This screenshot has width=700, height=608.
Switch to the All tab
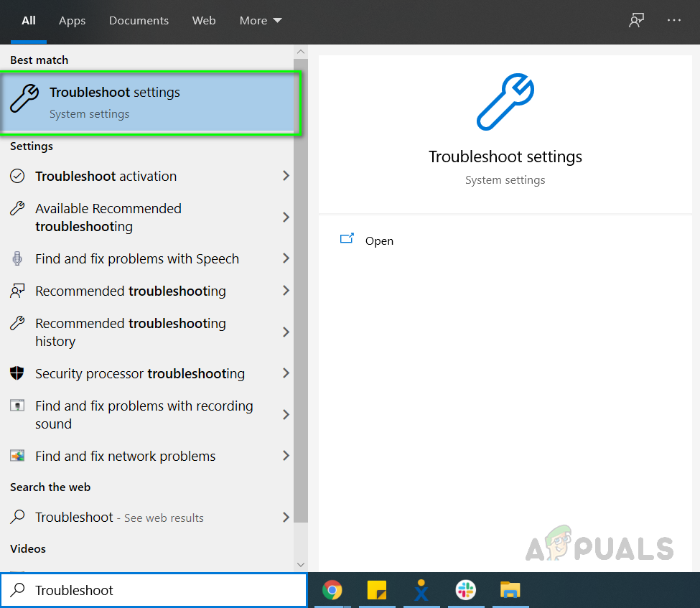coord(29,21)
